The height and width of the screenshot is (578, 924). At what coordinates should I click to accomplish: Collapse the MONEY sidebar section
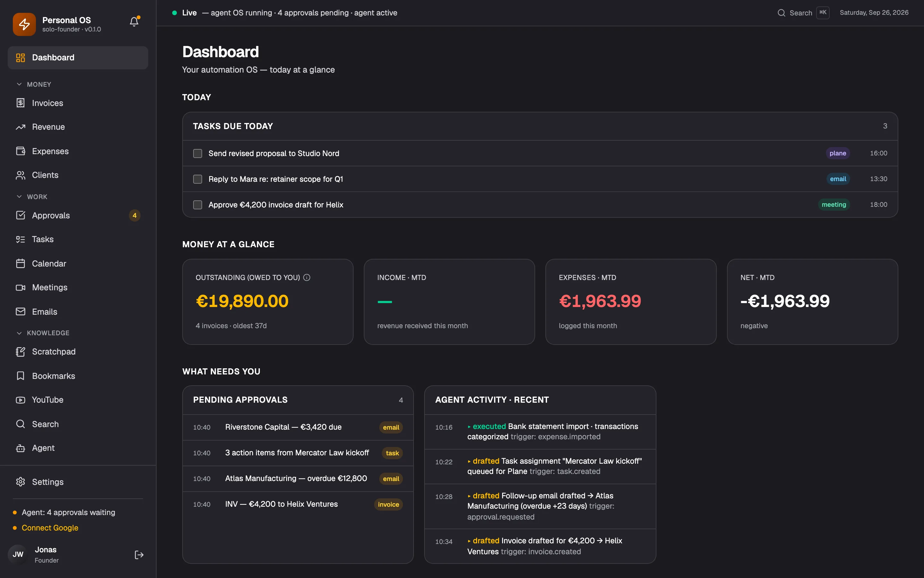[34, 84]
